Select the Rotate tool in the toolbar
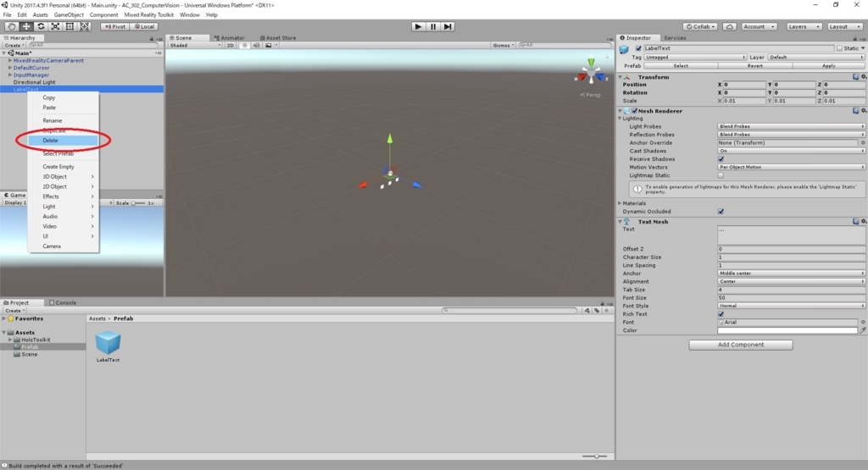This screenshot has width=868, height=470. pos(41,26)
